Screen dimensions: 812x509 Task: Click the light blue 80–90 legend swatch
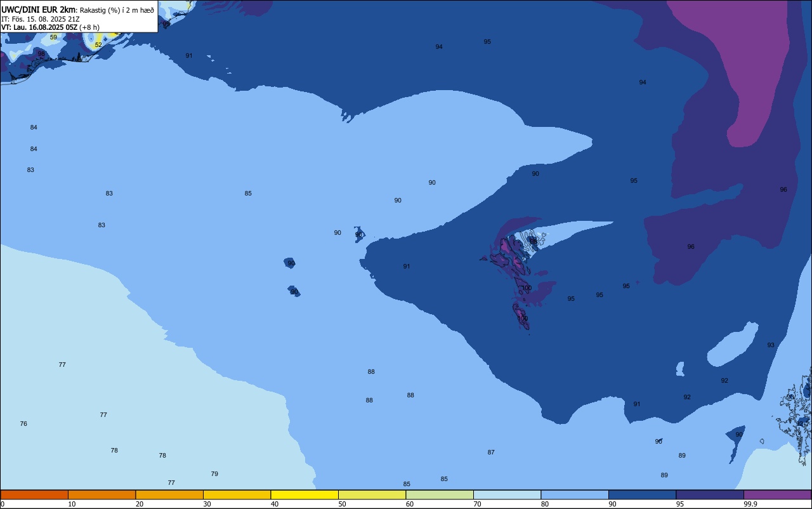(x=575, y=494)
